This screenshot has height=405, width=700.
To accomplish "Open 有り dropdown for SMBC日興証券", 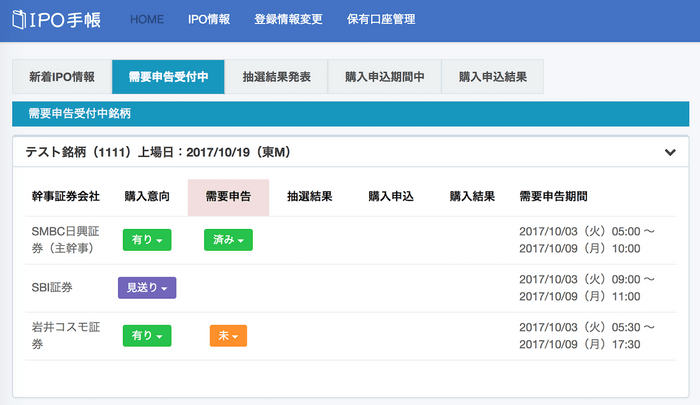I will click(147, 240).
